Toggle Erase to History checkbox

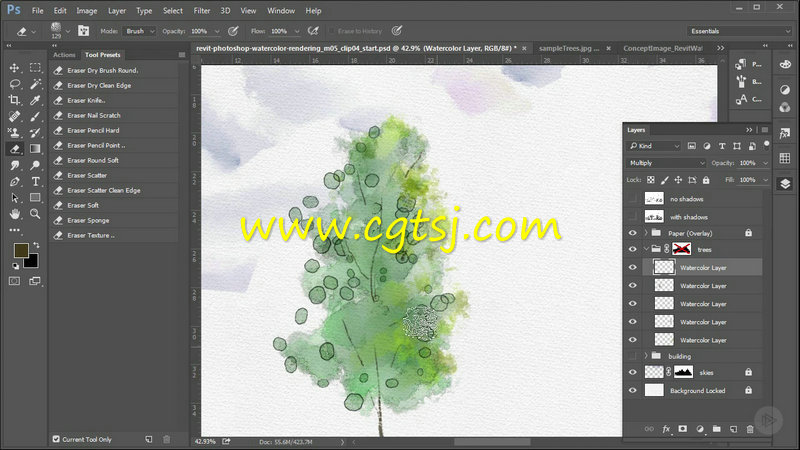pos(332,31)
